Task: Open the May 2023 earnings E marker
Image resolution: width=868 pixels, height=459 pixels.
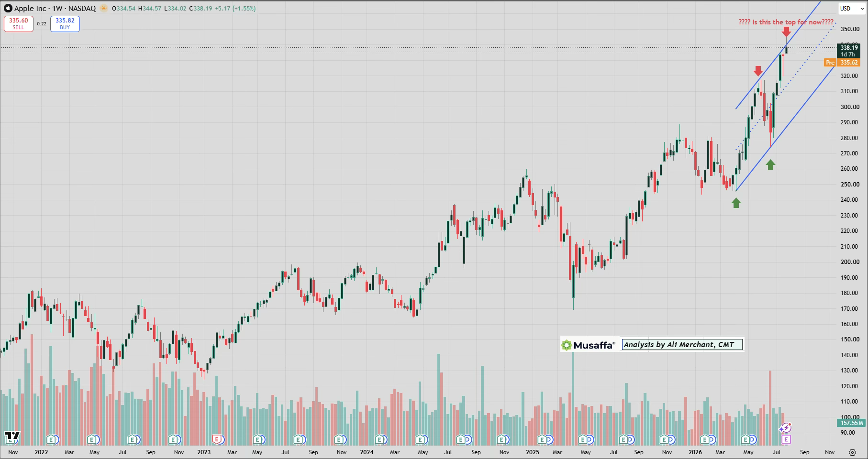Action: pos(257,439)
